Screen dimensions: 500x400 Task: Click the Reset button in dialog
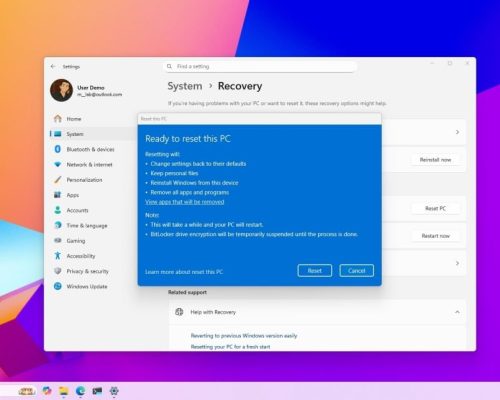[315, 271]
